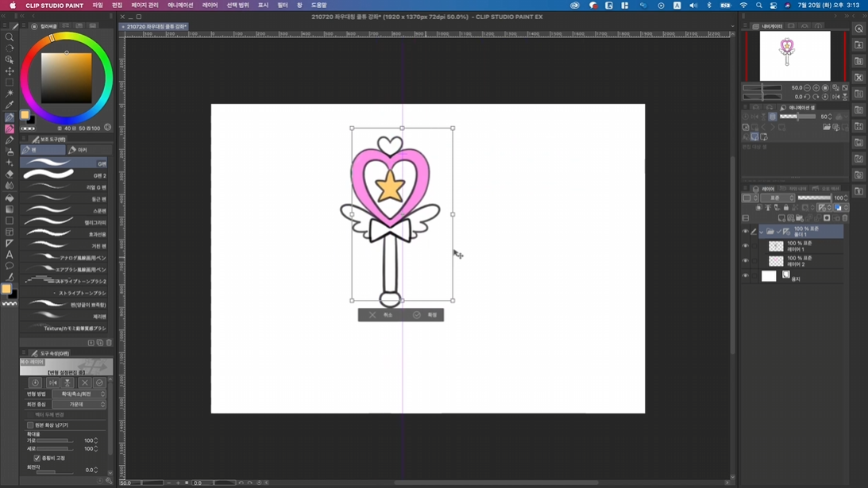Open 회전 중심 rotation center dropdown
The width and height of the screenshot is (868, 488).
click(x=79, y=405)
